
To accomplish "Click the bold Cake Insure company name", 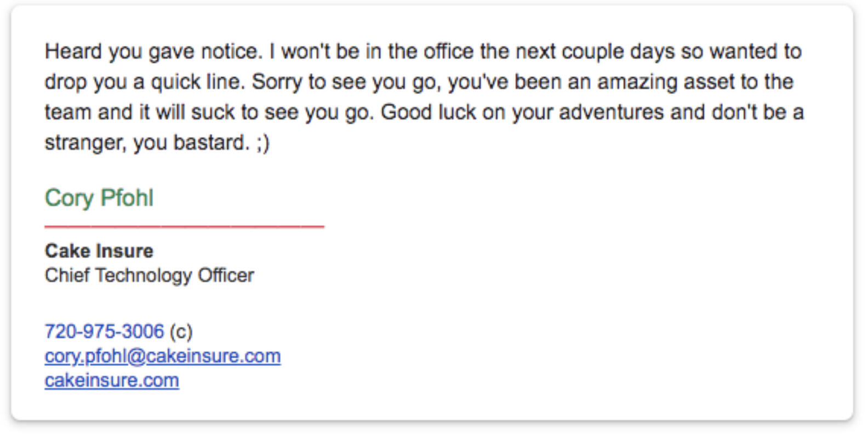I will 99,251.
